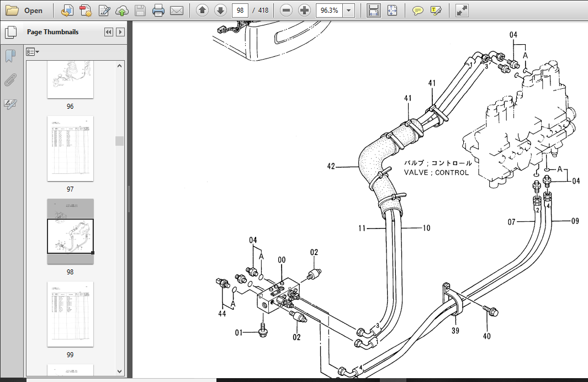Go to next page with down arrow
588x382 pixels.
tap(220, 10)
